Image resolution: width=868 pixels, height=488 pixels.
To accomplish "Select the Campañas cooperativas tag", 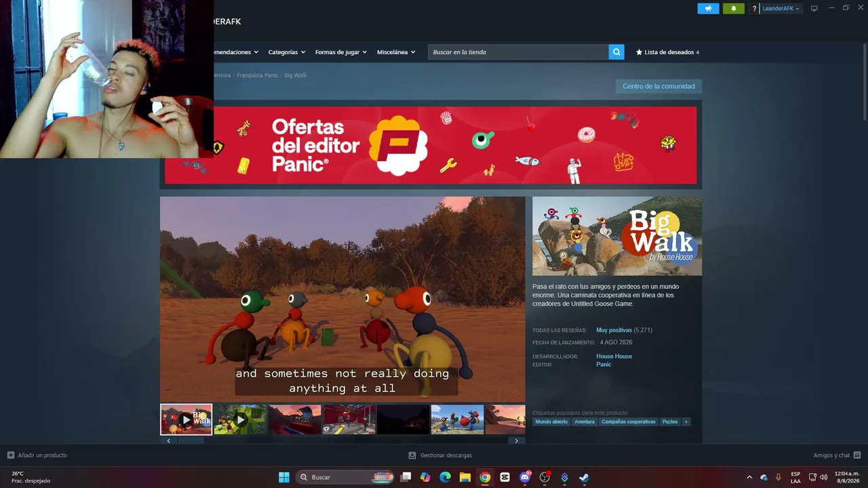I will click(x=629, y=422).
